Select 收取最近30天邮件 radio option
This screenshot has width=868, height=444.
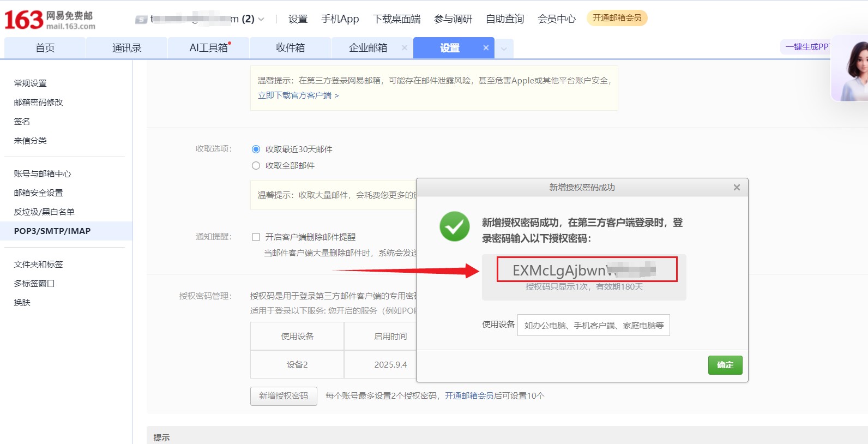tap(256, 149)
